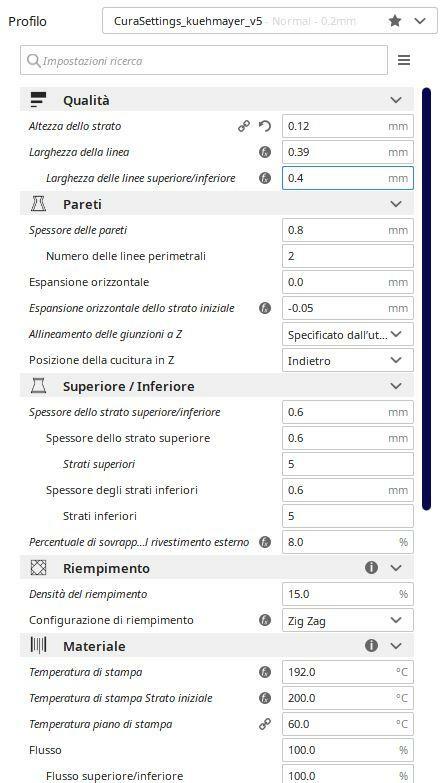Click the vertical settings scrollbar
The height and width of the screenshot is (783, 448).
[426, 299]
